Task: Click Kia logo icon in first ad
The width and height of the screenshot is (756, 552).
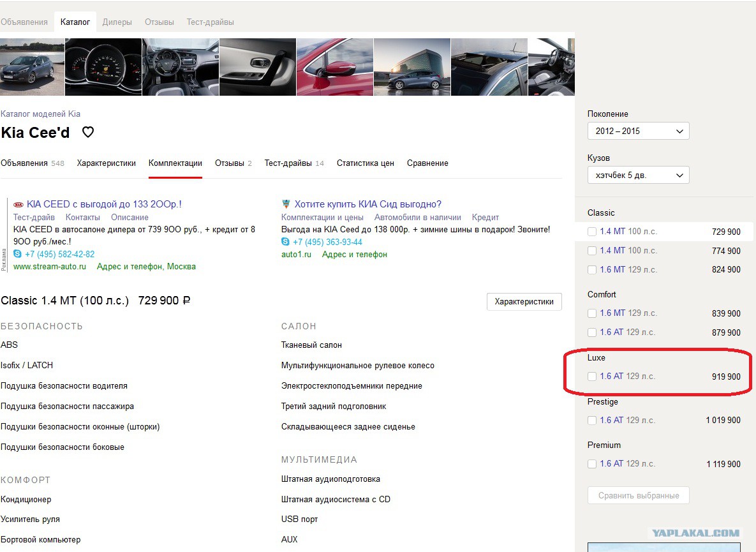Action: (19, 204)
